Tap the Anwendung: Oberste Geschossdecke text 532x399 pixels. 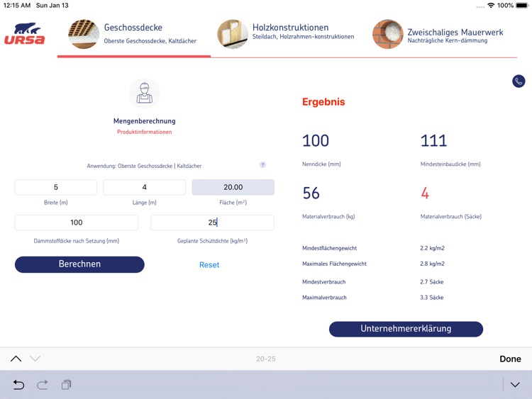[x=144, y=166]
